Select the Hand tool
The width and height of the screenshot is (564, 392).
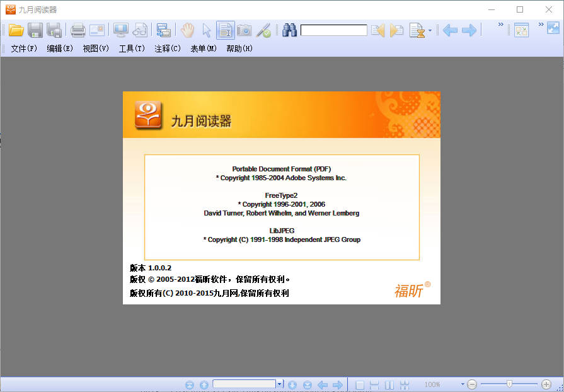[x=187, y=30]
